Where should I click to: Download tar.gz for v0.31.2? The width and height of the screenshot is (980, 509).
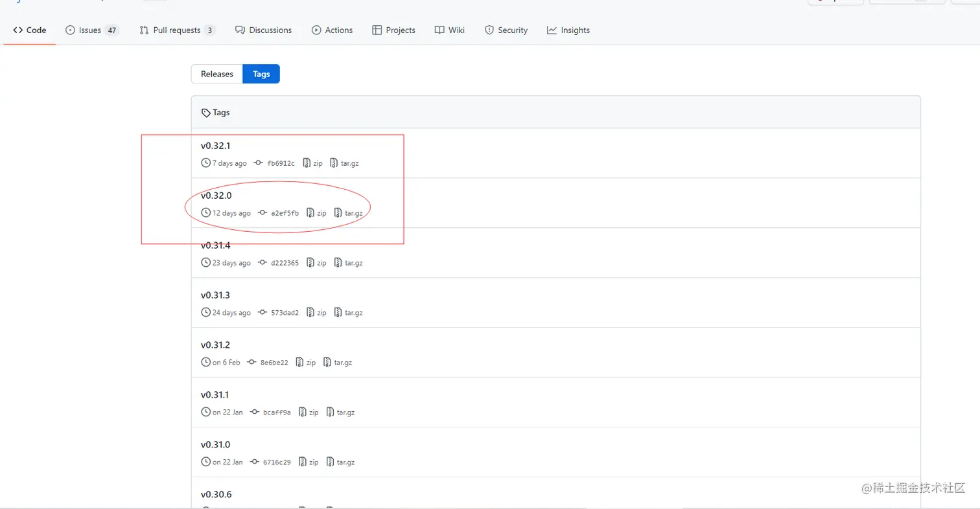pyautogui.click(x=338, y=363)
